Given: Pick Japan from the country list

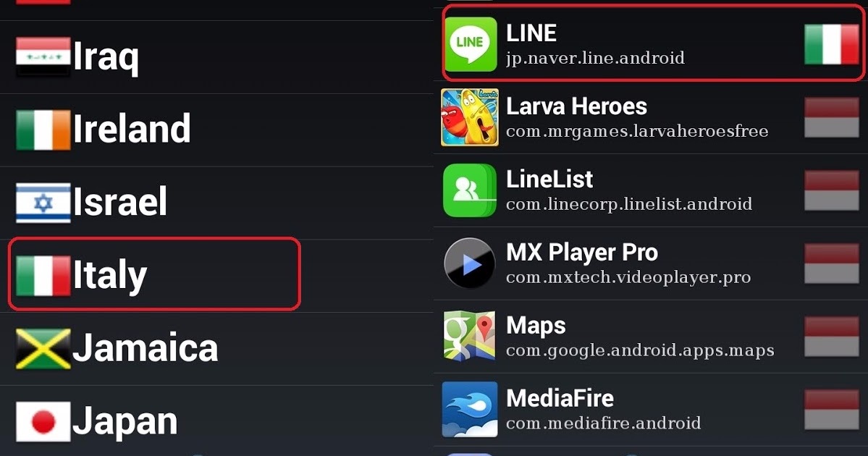Looking at the screenshot, I should [216, 421].
